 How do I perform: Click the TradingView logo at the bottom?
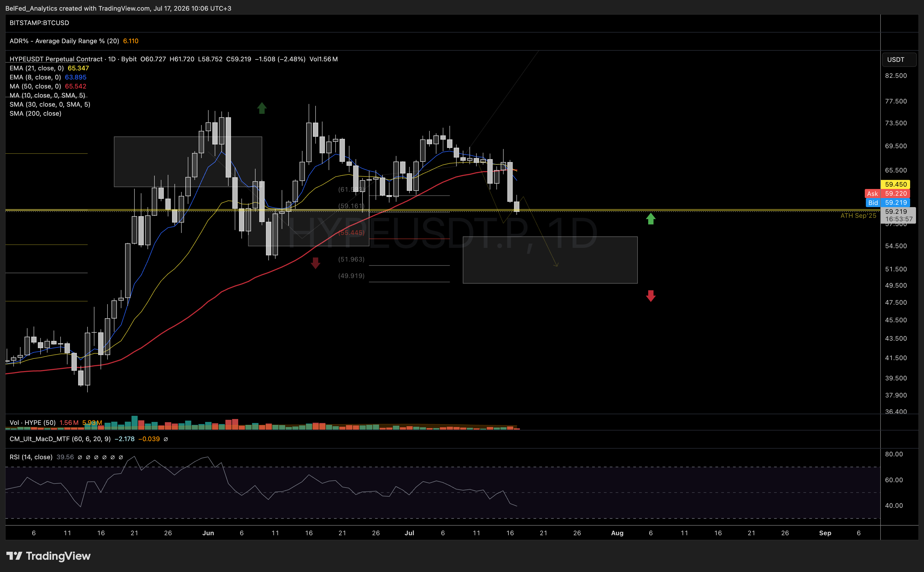pyautogui.click(x=49, y=556)
